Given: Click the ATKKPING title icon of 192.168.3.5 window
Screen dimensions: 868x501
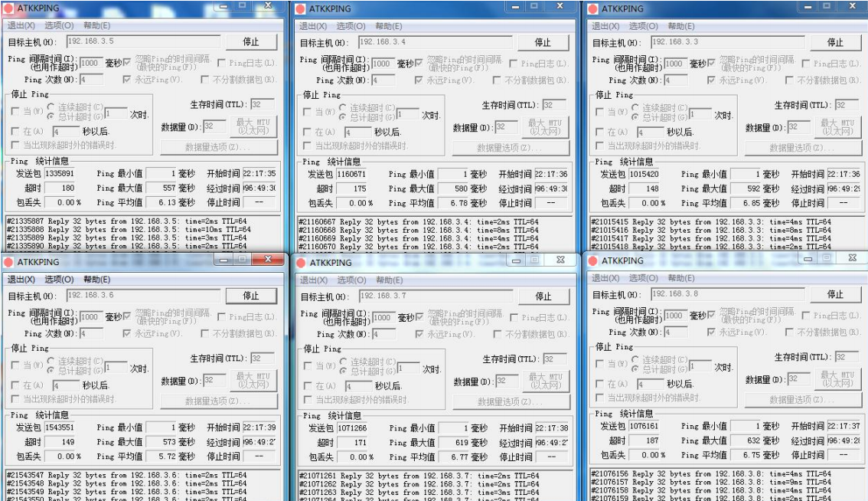Looking at the screenshot, I should click(8, 8).
